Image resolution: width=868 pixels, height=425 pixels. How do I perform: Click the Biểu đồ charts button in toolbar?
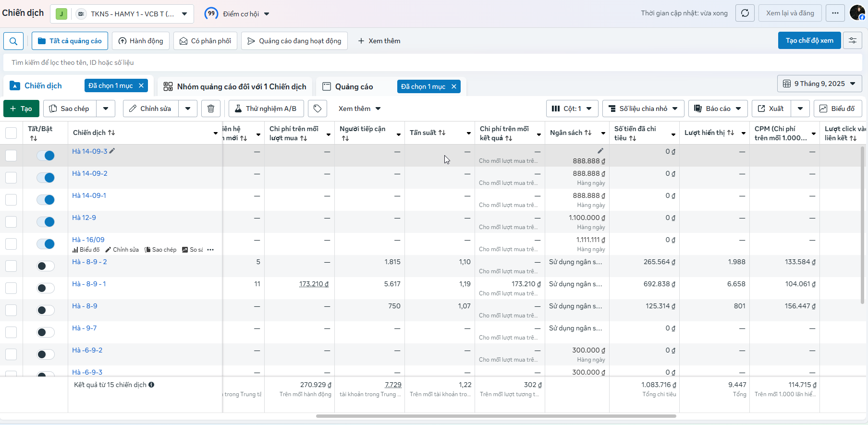(x=837, y=109)
